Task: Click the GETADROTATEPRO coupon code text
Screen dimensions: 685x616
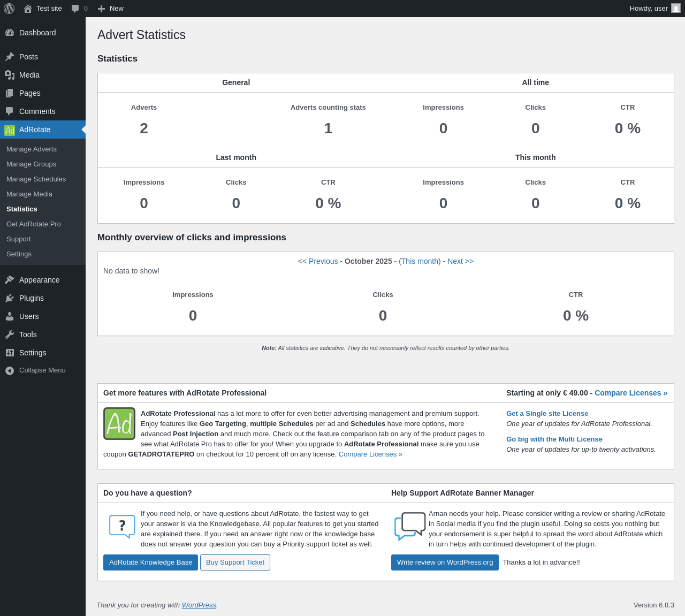Action: [161, 454]
